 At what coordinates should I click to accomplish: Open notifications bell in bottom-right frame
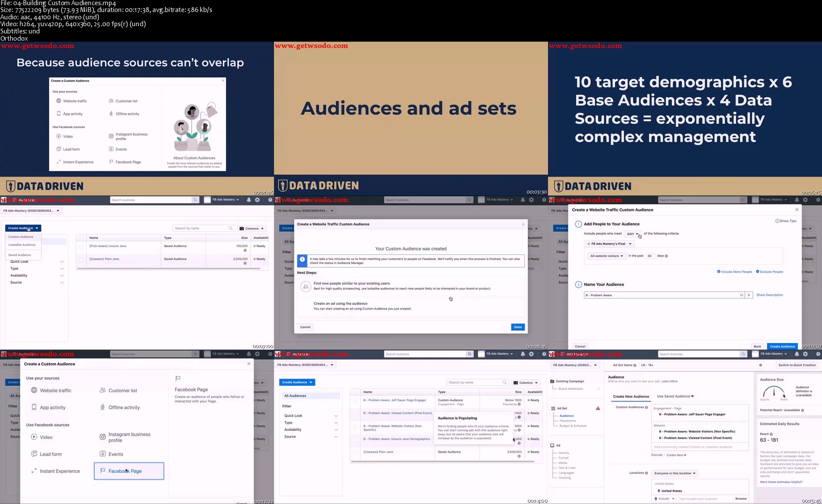tap(796, 354)
